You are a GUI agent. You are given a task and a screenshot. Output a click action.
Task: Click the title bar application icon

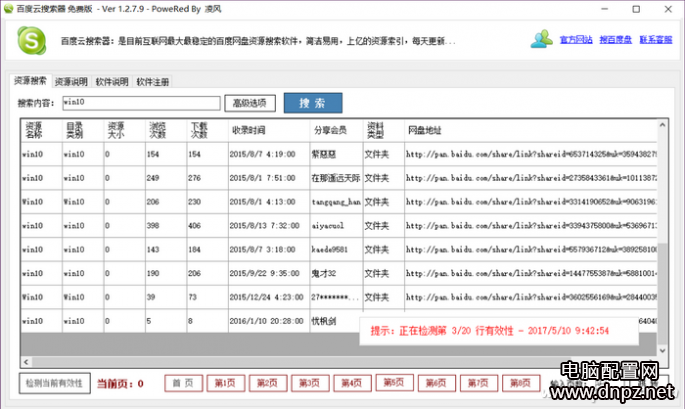click(8, 8)
